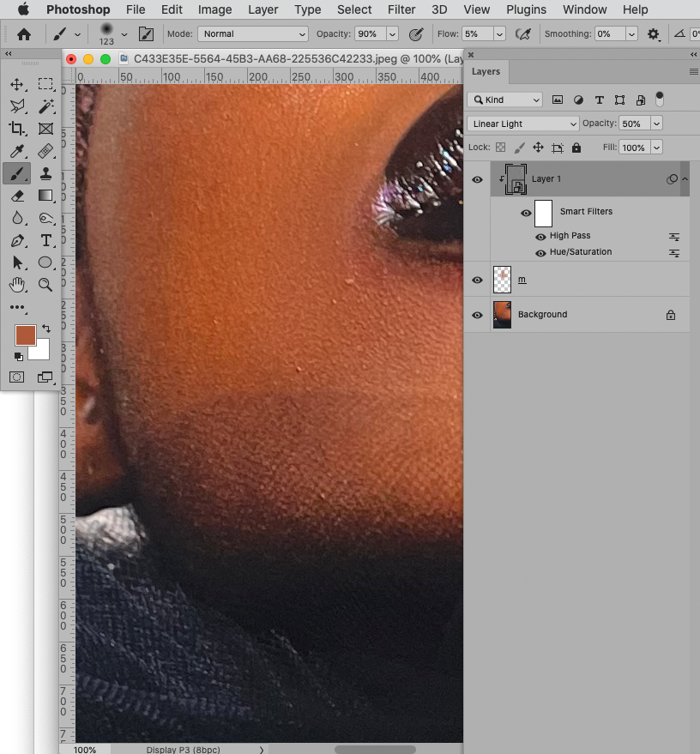
Task: Open the Gradient tool
Action: pyautogui.click(x=45, y=196)
